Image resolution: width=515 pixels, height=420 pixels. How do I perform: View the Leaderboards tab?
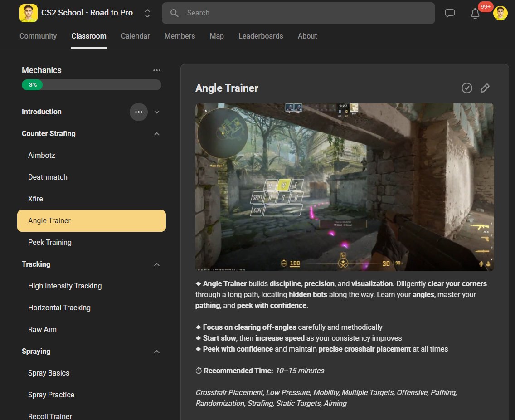click(x=261, y=36)
